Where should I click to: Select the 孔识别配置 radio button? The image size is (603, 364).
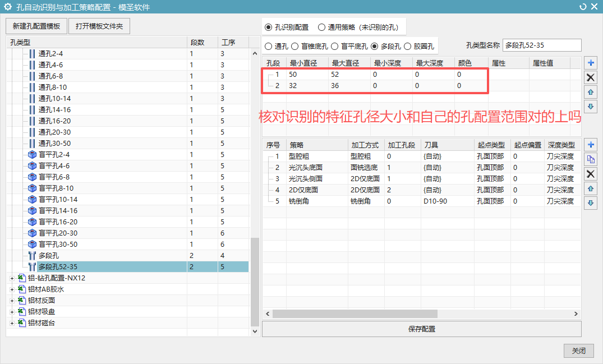269,27
